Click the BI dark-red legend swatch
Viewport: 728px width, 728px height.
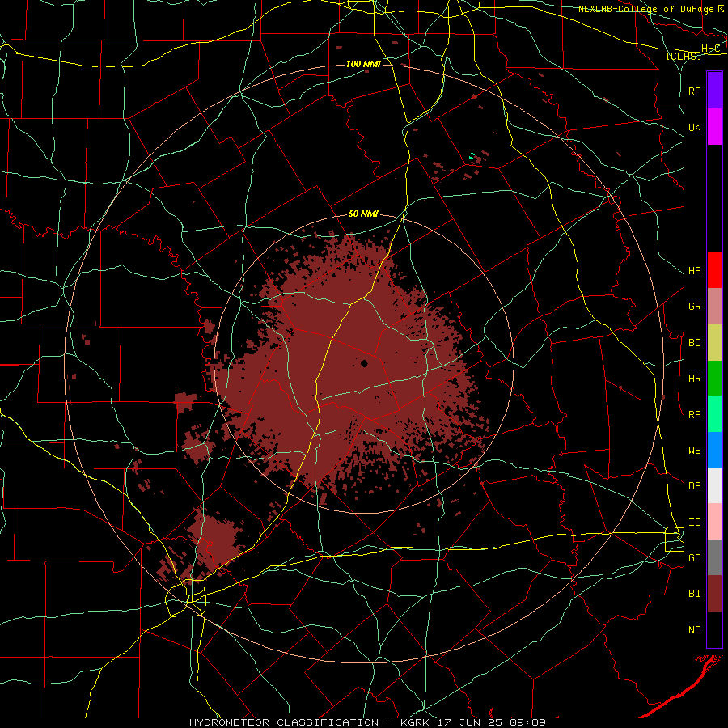coord(714,594)
